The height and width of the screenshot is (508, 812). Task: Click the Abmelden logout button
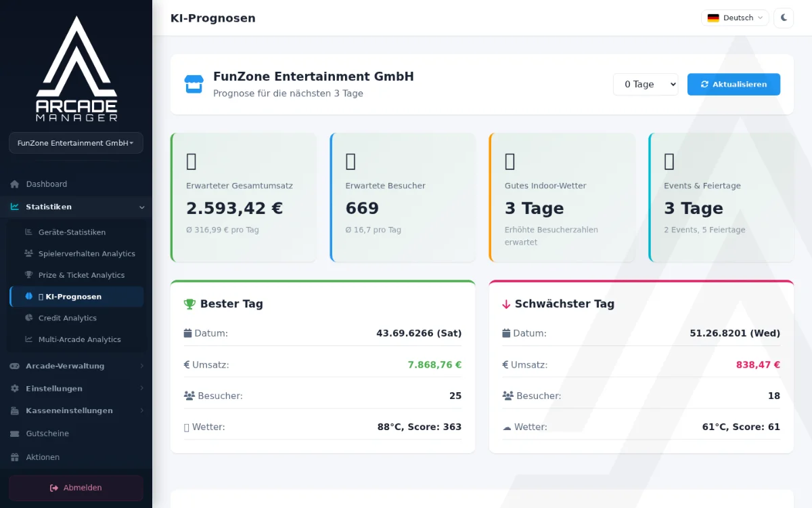pos(76,488)
